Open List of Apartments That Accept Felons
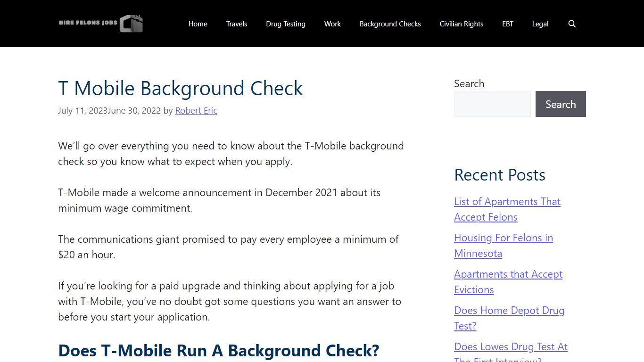Screen dimensions: 644x362 pos(507,209)
